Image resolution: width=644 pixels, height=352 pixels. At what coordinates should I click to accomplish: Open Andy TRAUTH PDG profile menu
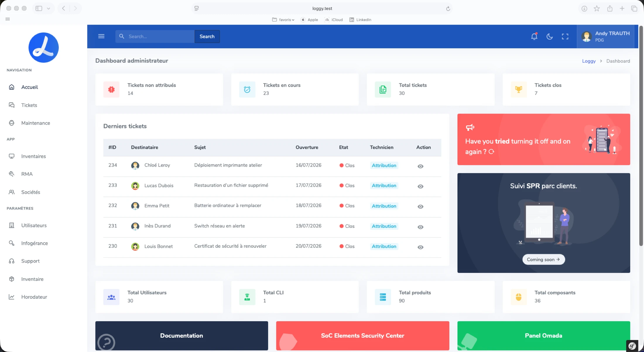605,36
